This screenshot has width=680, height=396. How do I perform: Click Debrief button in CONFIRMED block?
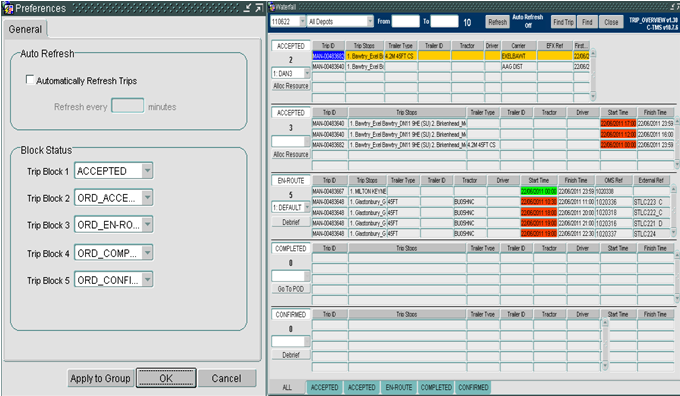pyautogui.click(x=291, y=355)
